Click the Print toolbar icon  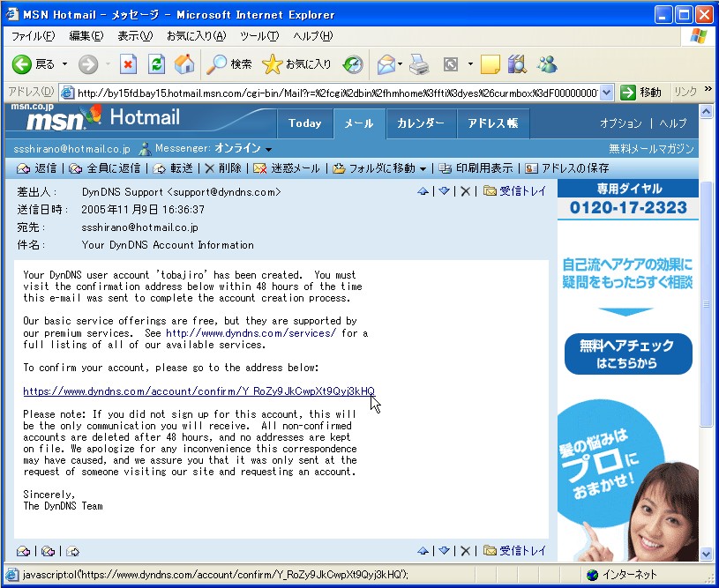point(419,64)
